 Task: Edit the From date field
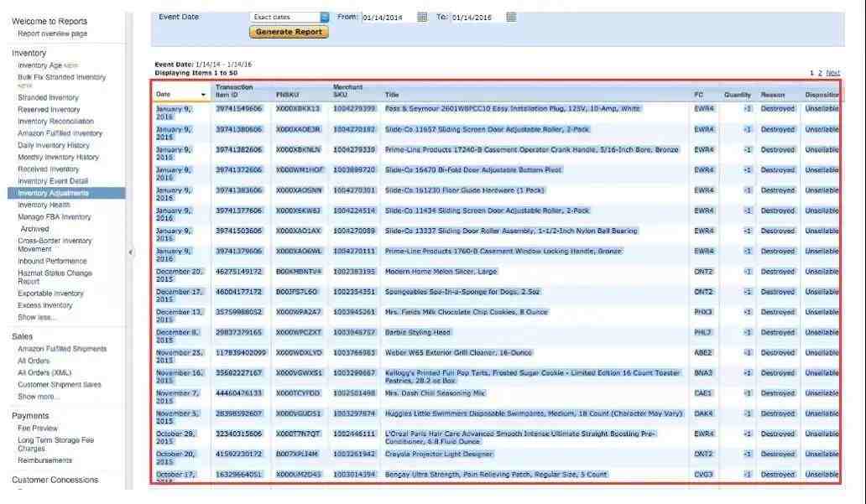pyautogui.click(x=388, y=18)
